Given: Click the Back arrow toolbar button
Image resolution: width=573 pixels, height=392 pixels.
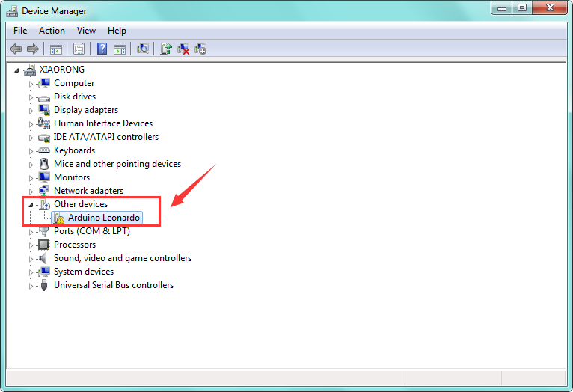Looking at the screenshot, I should click(x=16, y=49).
